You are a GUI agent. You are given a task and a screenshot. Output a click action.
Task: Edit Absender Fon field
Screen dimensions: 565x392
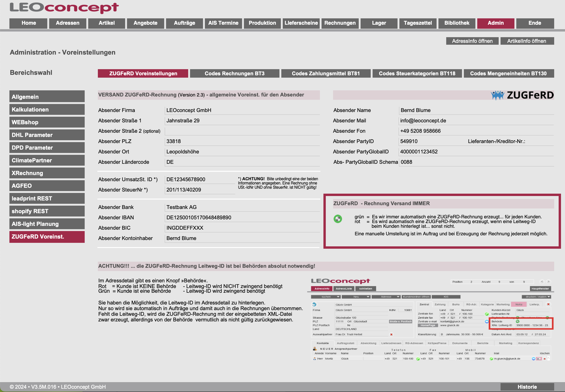tap(476, 131)
